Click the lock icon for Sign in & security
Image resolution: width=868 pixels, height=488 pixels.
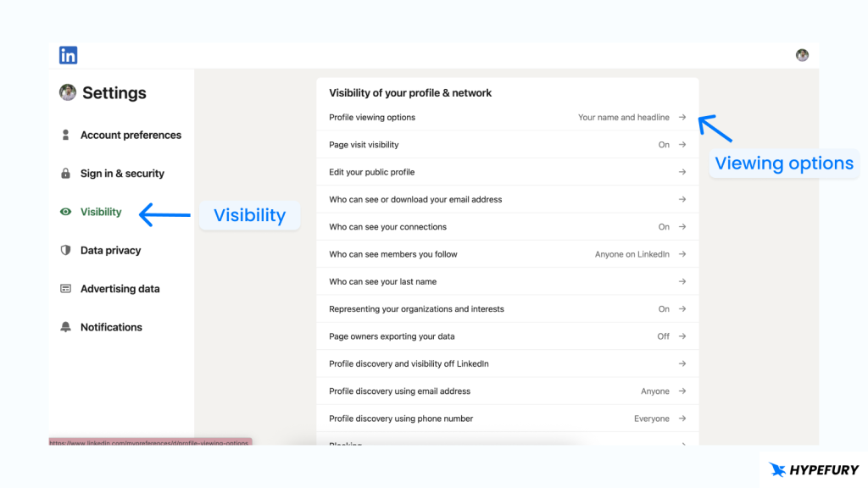pos(65,173)
